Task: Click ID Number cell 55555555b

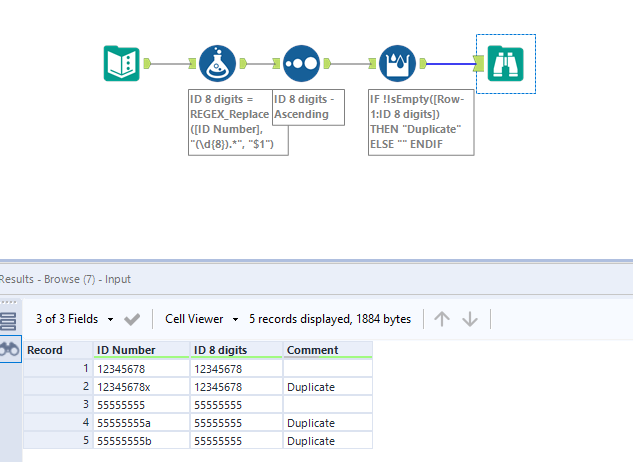Action: pyautogui.click(x=141, y=441)
